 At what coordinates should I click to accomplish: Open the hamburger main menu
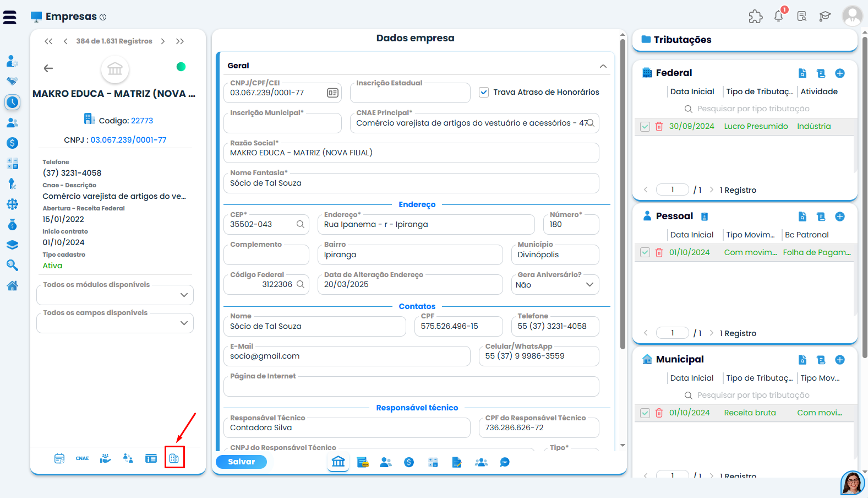[x=9, y=17]
